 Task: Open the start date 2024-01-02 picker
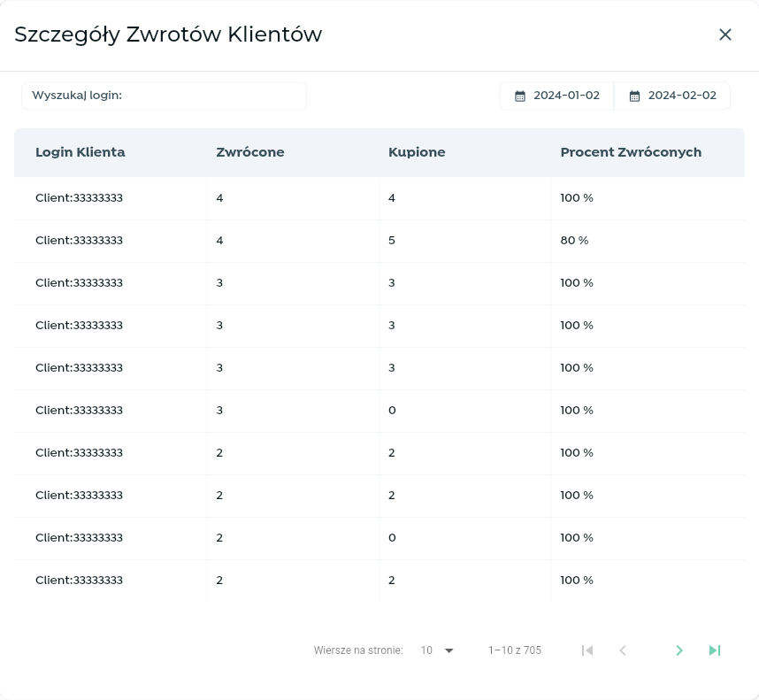[566, 96]
